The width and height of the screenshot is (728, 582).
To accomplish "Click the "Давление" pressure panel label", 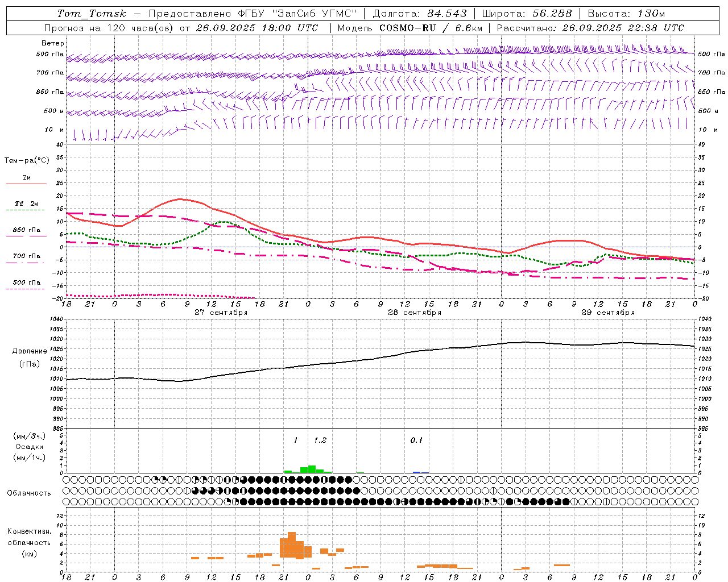I will pyautogui.click(x=30, y=351).
